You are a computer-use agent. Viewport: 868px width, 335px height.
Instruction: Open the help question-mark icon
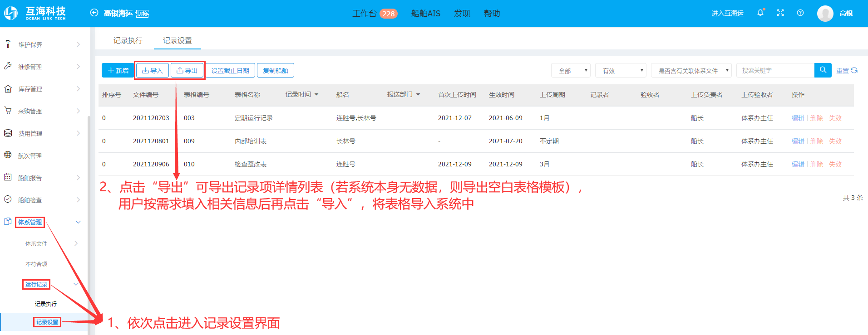800,13
